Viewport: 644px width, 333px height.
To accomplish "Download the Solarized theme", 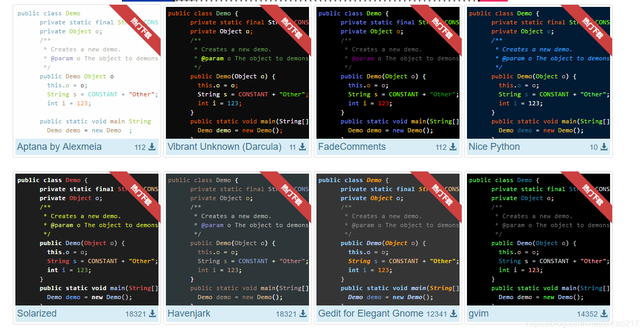I will (x=152, y=313).
